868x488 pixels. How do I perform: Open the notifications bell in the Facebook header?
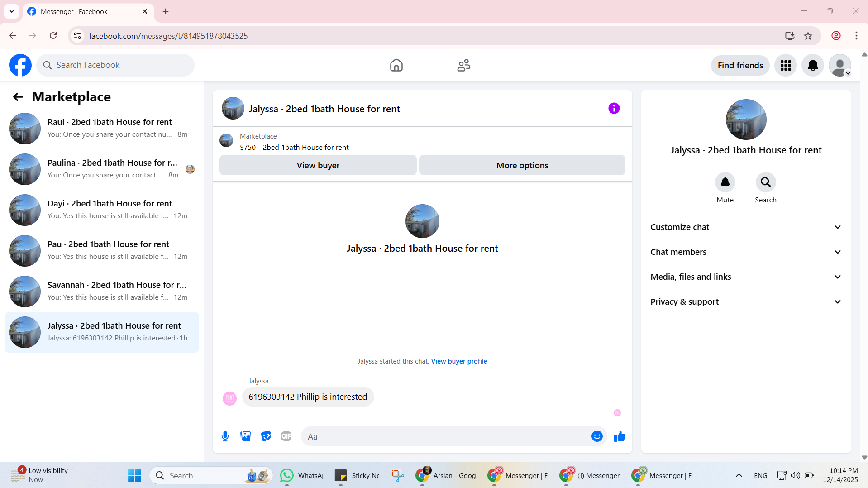(x=813, y=66)
